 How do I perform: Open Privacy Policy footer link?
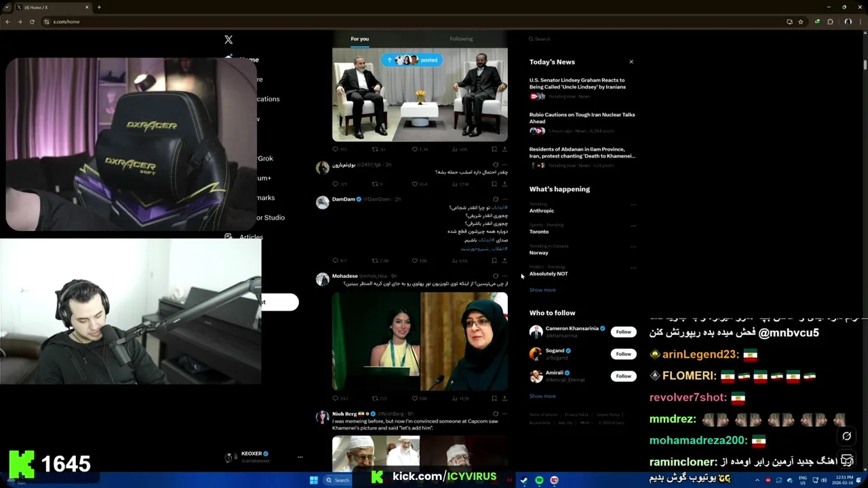[576, 415]
